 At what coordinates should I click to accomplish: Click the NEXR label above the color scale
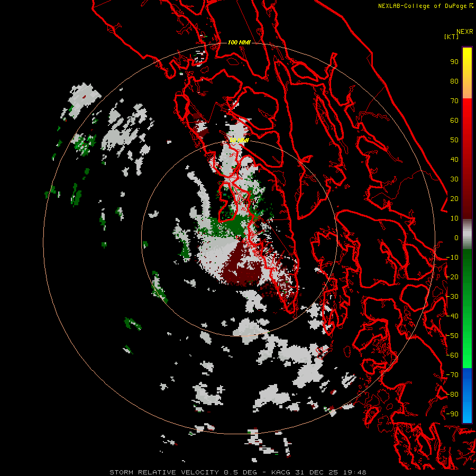[x=464, y=32]
